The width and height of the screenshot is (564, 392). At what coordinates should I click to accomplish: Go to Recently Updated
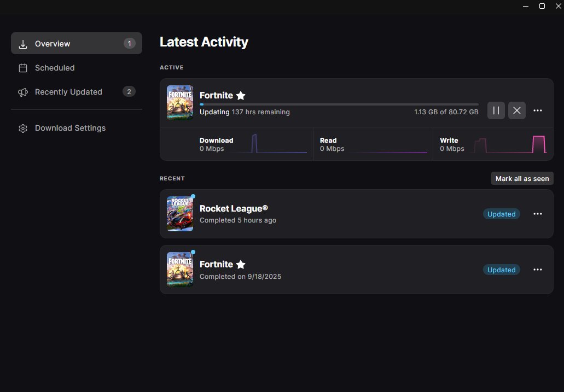tap(76, 92)
